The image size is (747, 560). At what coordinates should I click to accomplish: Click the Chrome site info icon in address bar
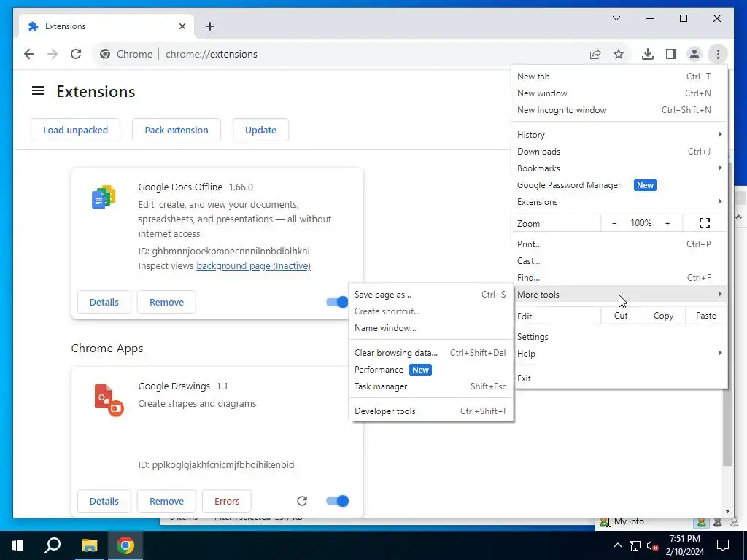coord(105,54)
